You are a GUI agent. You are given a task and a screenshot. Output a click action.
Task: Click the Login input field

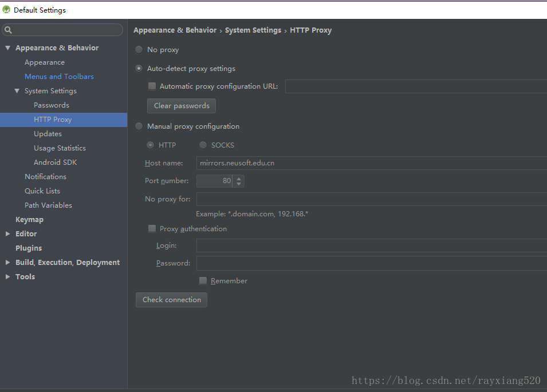click(372, 246)
